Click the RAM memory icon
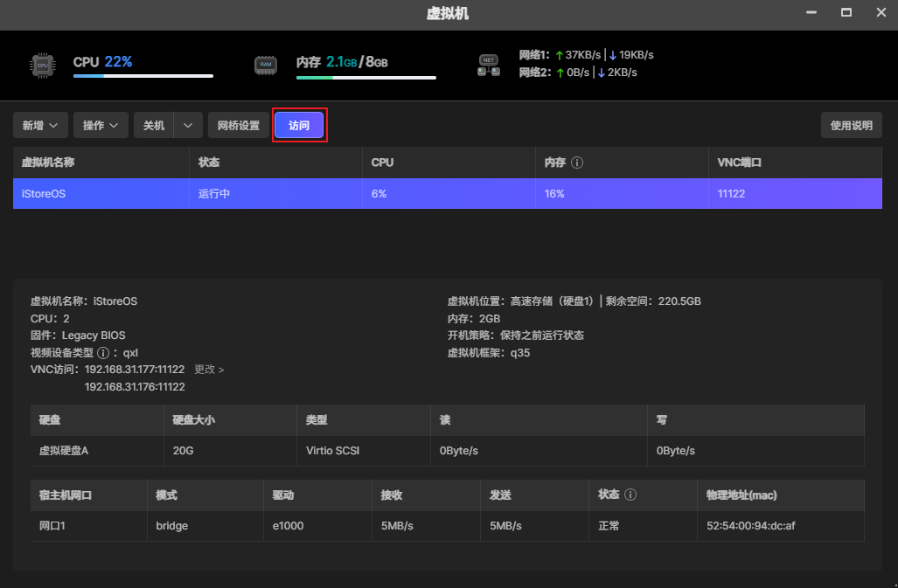 (x=265, y=64)
